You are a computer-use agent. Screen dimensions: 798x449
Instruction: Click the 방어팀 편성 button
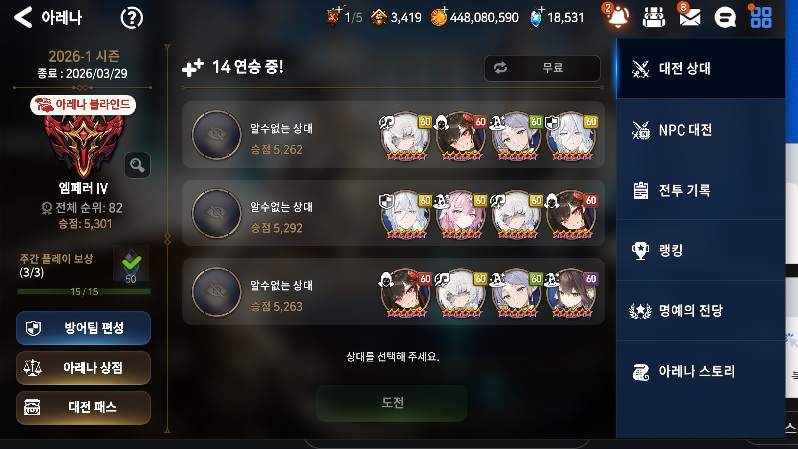83,328
